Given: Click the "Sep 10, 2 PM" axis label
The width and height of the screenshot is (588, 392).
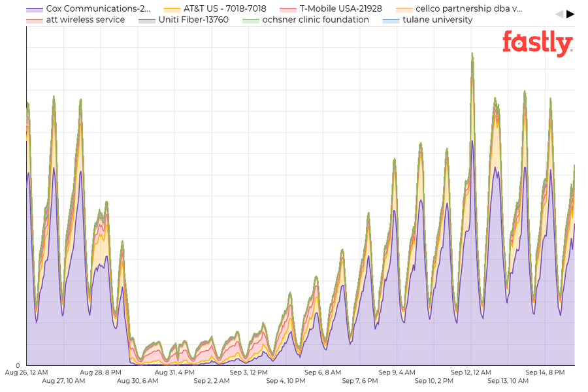Looking at the screenshot, I should click(434, 381).
